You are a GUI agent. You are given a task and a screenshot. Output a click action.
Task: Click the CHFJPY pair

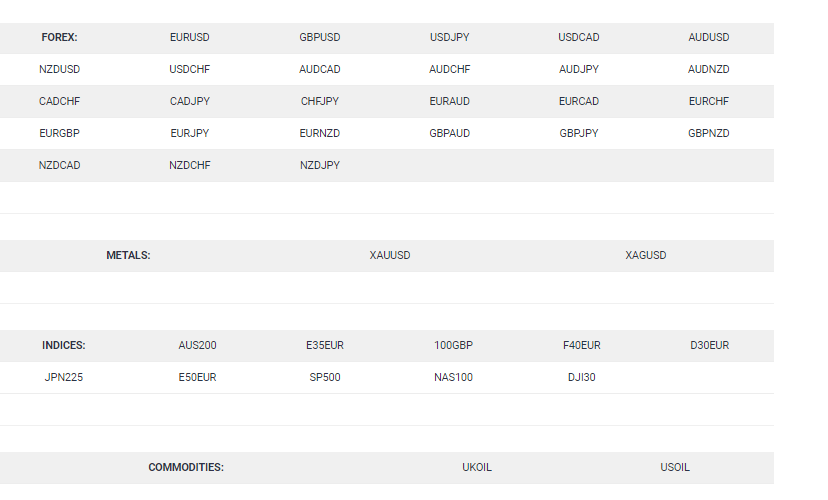click(x=319, y=101)
